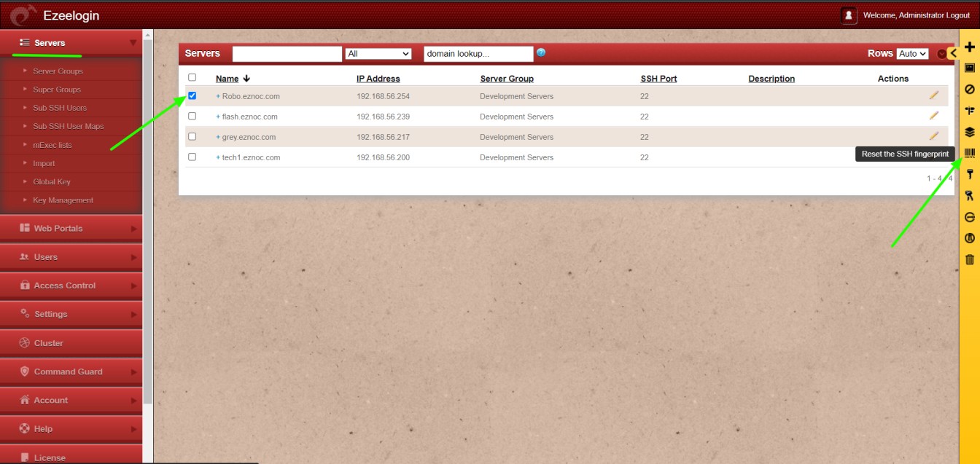Expand the Command Guard menu arrow
Image resolution: width=980 pixels, height=464 pixels.
pos(133,372)
